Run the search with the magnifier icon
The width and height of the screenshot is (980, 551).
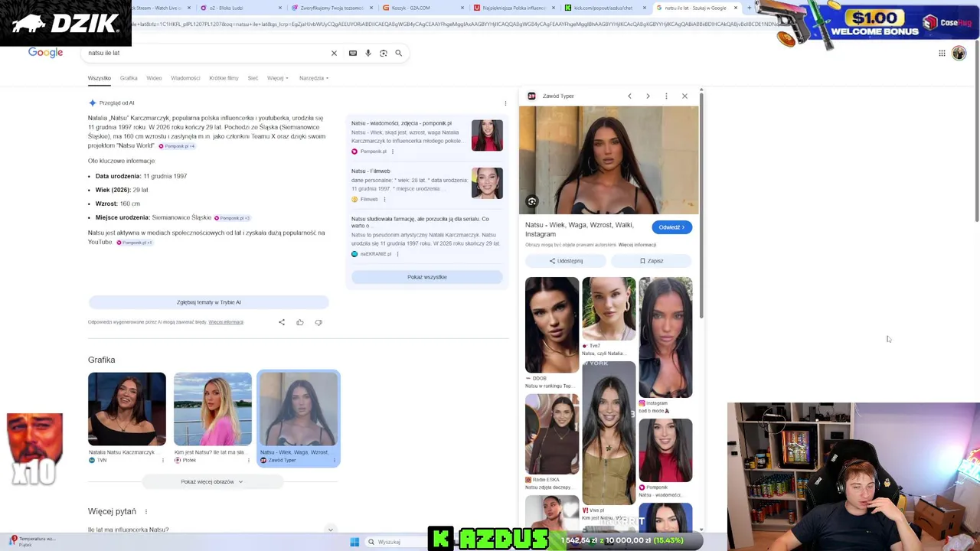[x=398, y=53]
